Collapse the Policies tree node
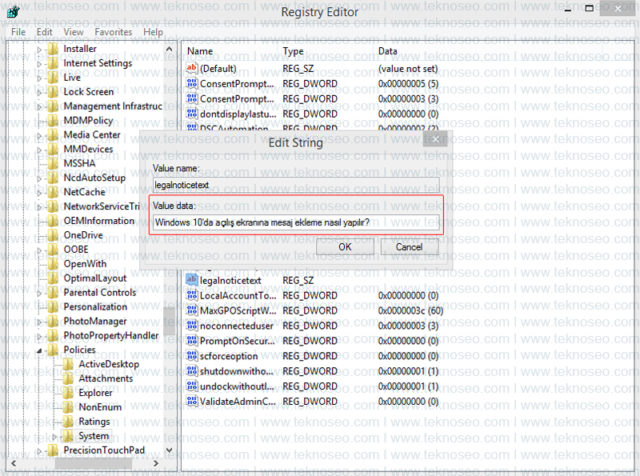Image resolution: width=640 pixels, height=476 pixels. pos(40,350)
